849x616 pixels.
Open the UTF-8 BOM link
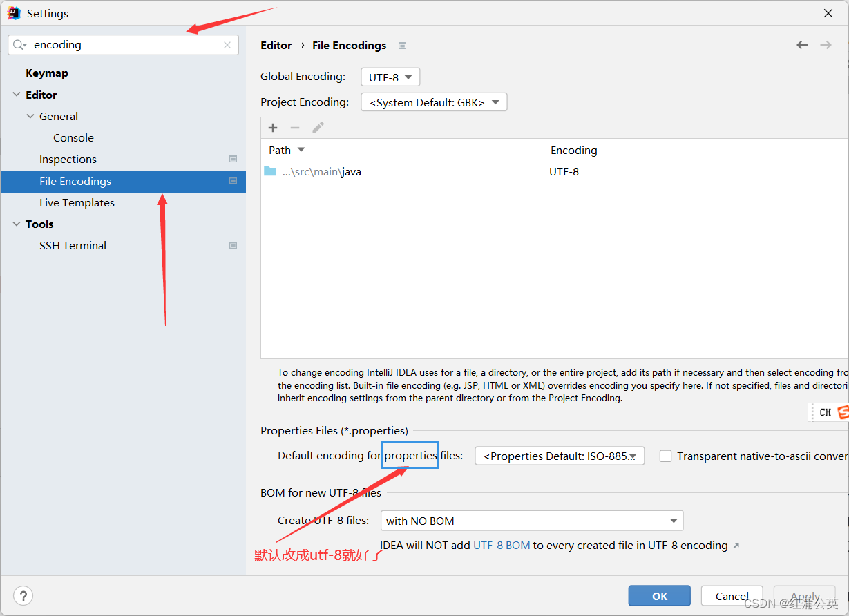[x=502, y=546]
